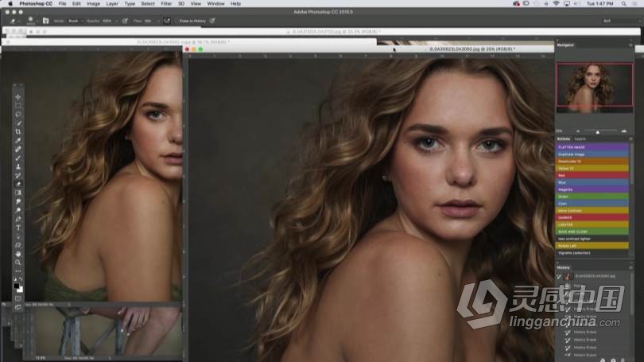Select the history snapshot thumbnail
Screen dimensions: 644x362
[568, 277]
